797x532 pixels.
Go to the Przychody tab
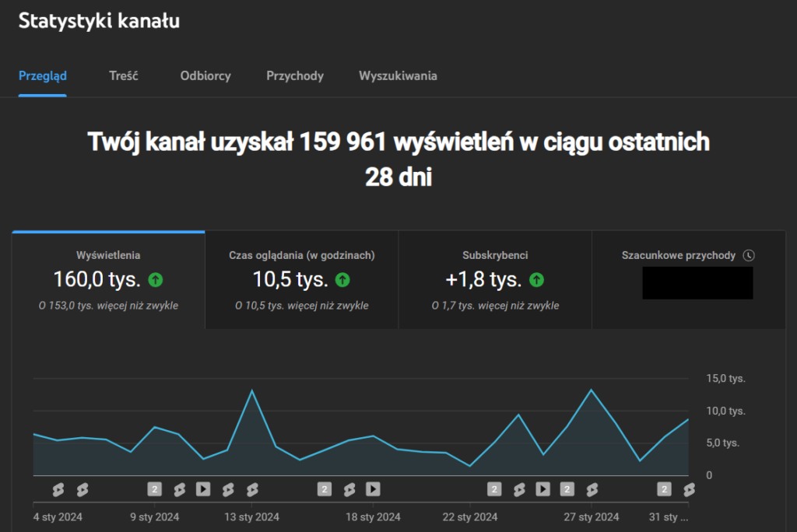pyautogui.click(x=295, y=76)
